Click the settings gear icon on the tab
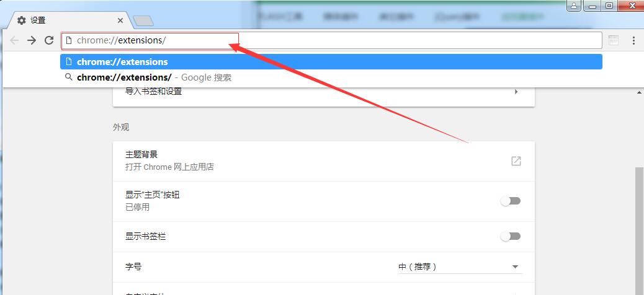The height and width of the screenshot is (295, 644). pos(21,20)
